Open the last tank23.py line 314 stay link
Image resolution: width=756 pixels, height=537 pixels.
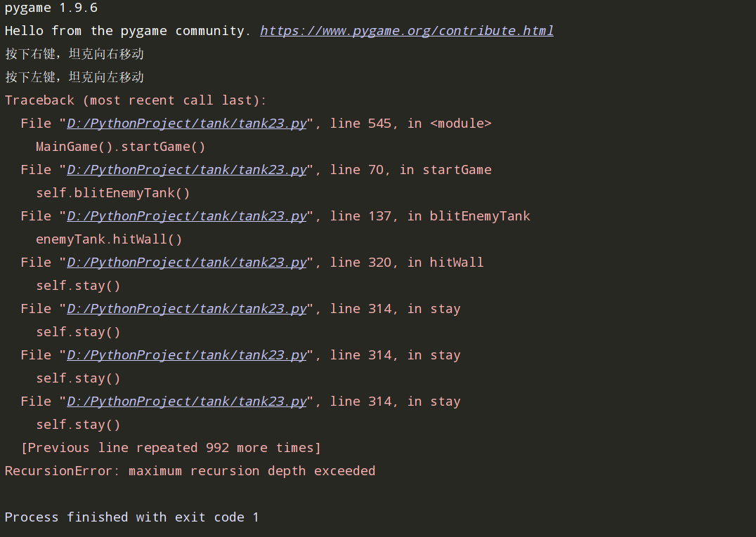click(187, 402)
